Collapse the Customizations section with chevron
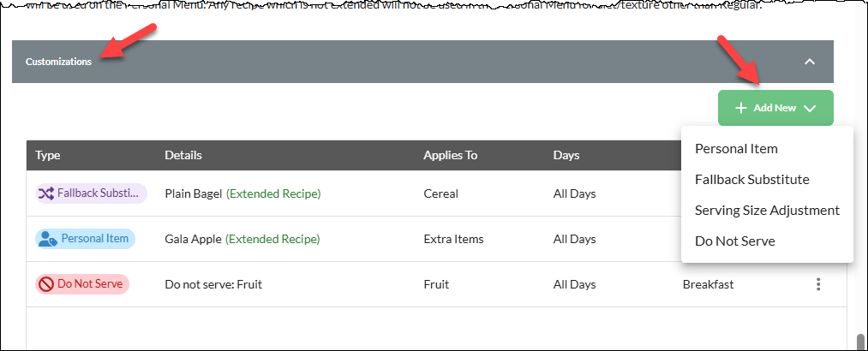Image resolution: width=868 pixels, height=351 pixels. tap(810, 62)
